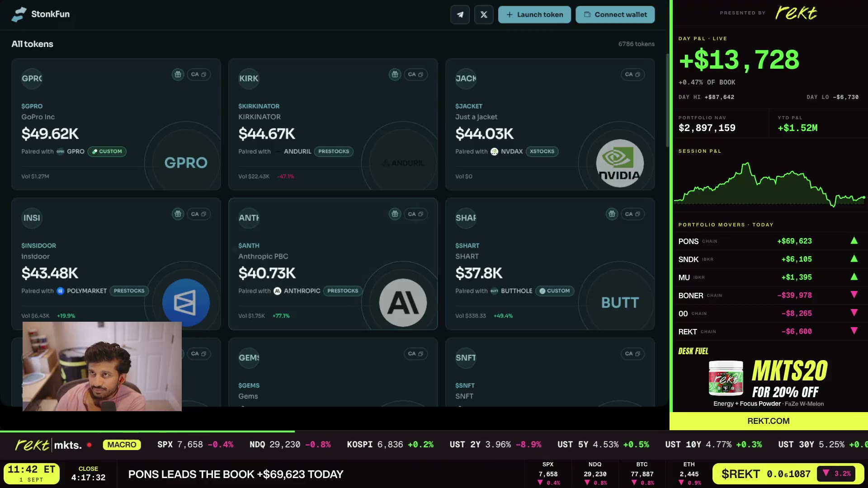Click the gift icon on the GPRO card
This screenshot has height=488, width=868.
178,75
